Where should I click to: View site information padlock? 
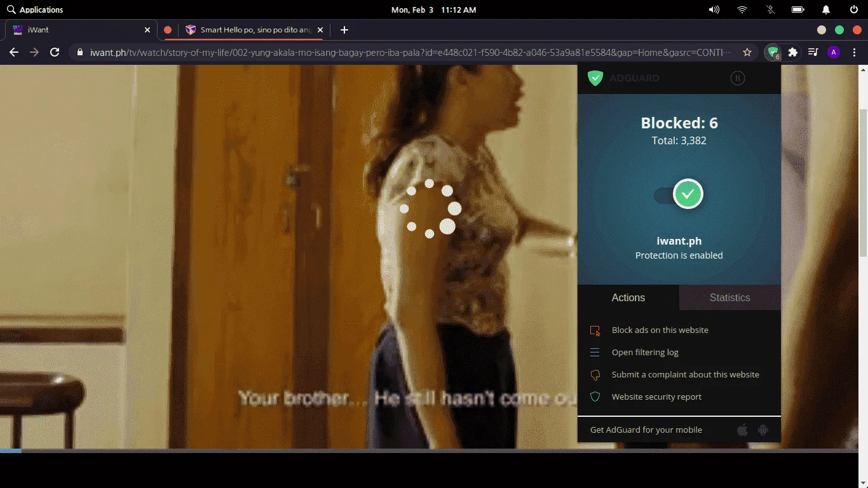coord(80,52)
